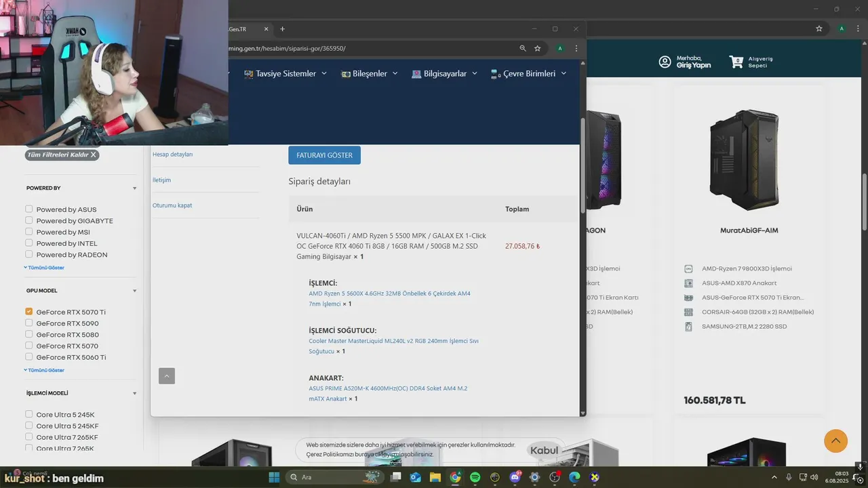Open Microsoft Edge from taskbar
The height and width of the screenshot is (488, 868).
click(575, 477)
